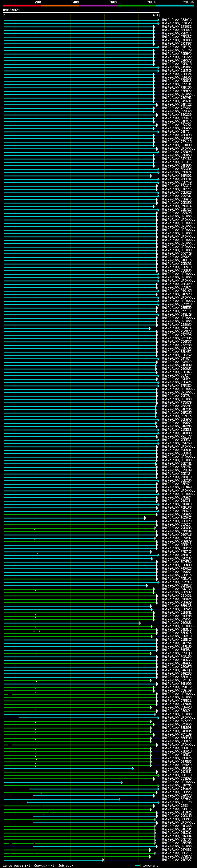Select hit UniRef100_P35679
Screen dimensions: 197x868
(x=176, y=402)
